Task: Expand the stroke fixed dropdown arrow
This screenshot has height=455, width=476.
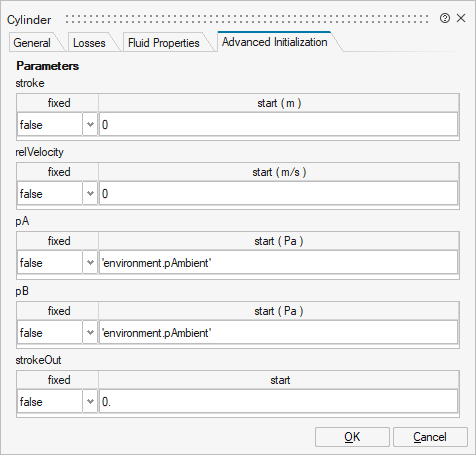Action: coord(90,125)
